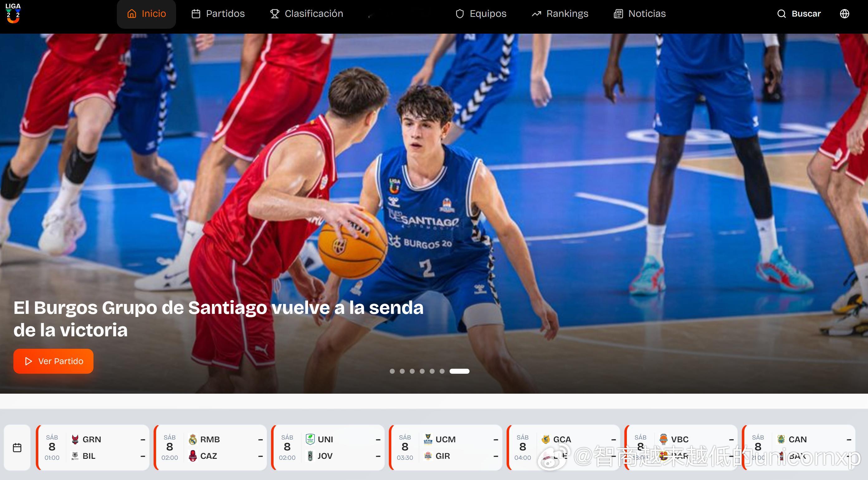Open the Noticias section
Image resolution: width=868 pixels, height=480 pixels.
coord(640,14)
